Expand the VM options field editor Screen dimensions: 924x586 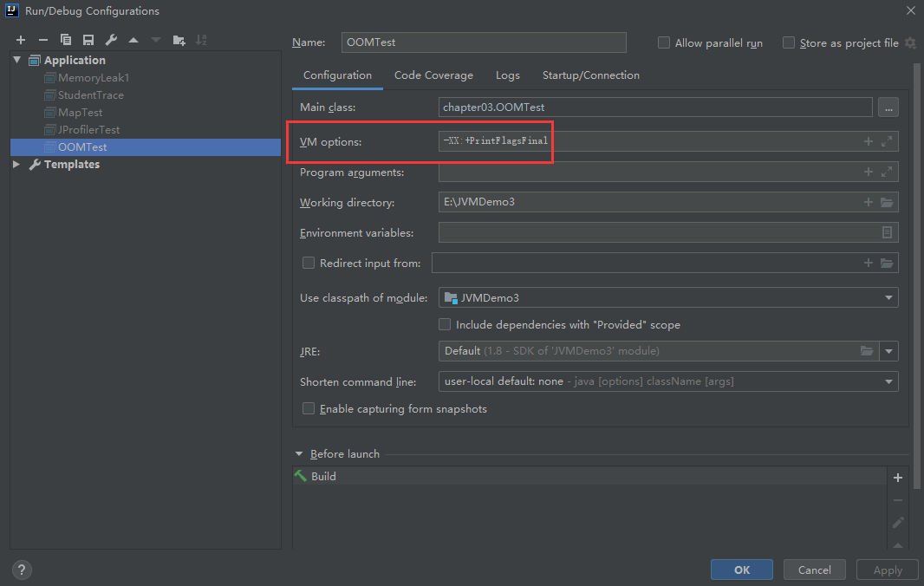887,141
